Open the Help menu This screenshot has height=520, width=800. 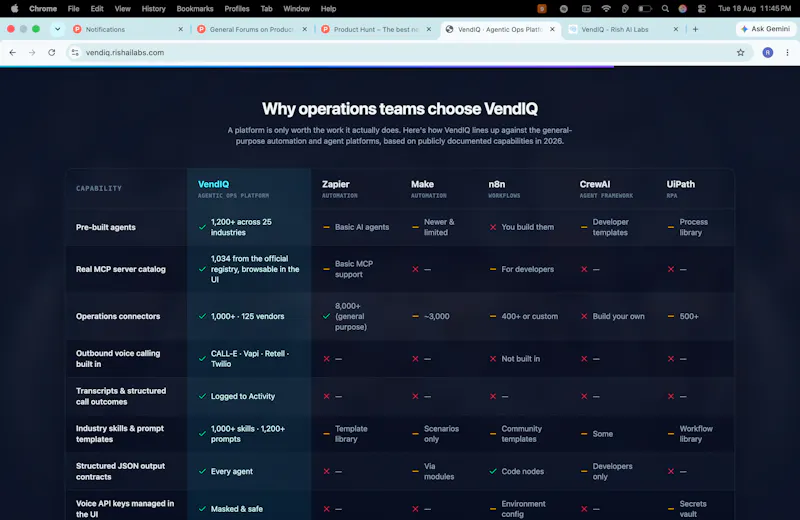(x=328, y=9)
